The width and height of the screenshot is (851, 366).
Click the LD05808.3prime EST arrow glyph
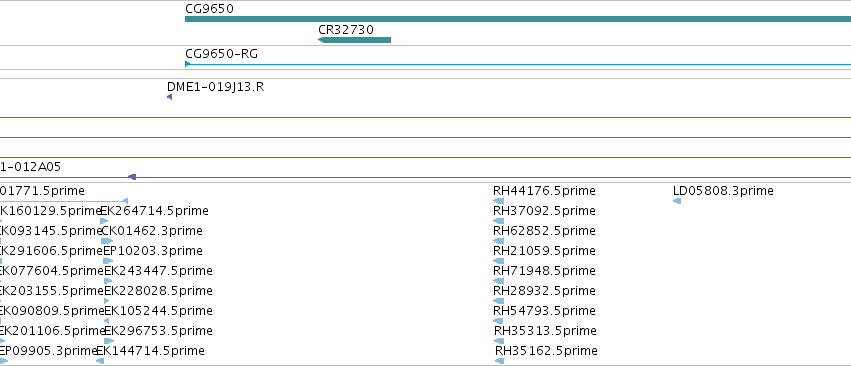point(677,201)
